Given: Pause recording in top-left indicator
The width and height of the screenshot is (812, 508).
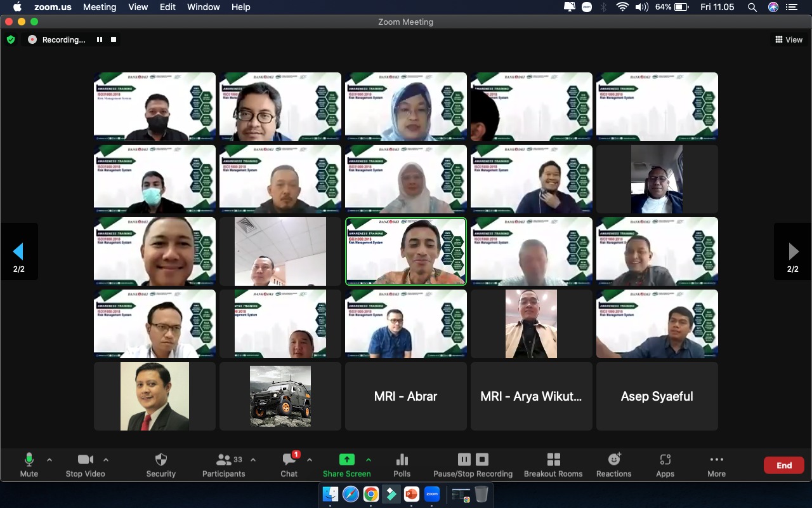Looking at the screenshot, I should click(100, 39).
